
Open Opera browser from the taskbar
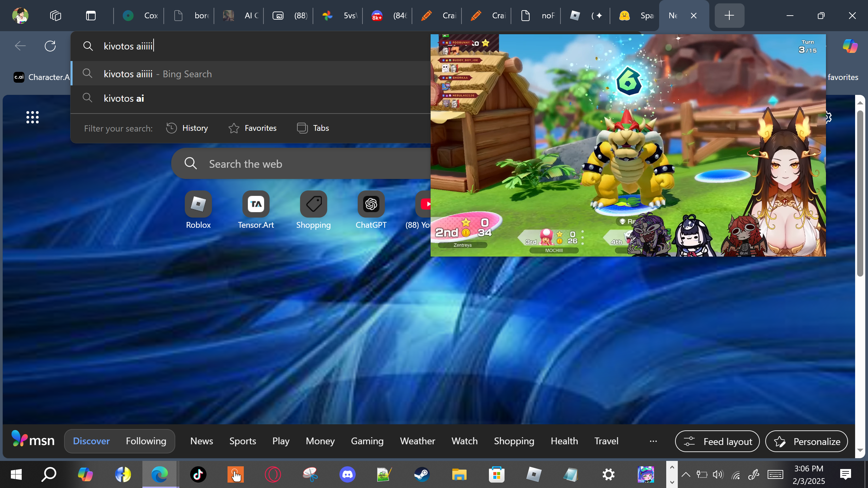(273, 474)
